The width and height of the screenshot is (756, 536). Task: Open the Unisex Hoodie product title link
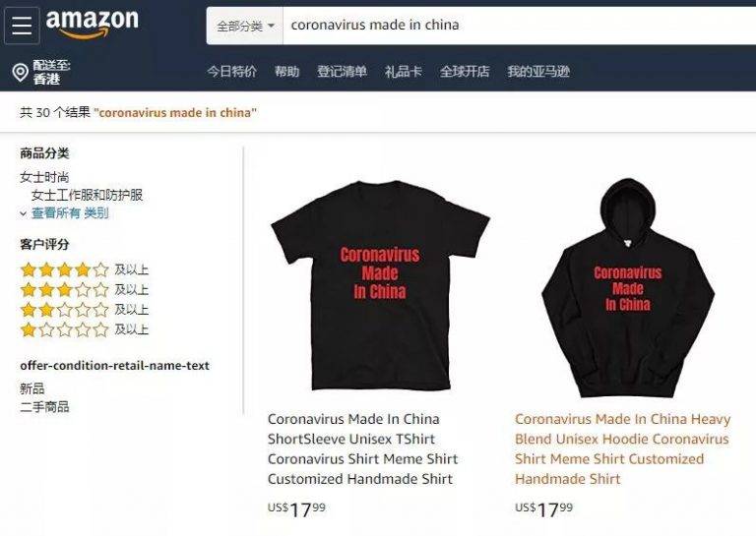pyautogui.click(x=622, y=448)
